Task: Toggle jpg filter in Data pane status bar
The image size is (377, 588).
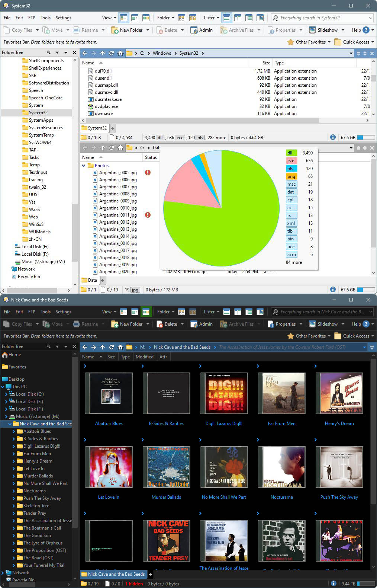Action: pyautogui.click(x=135, y=290)
